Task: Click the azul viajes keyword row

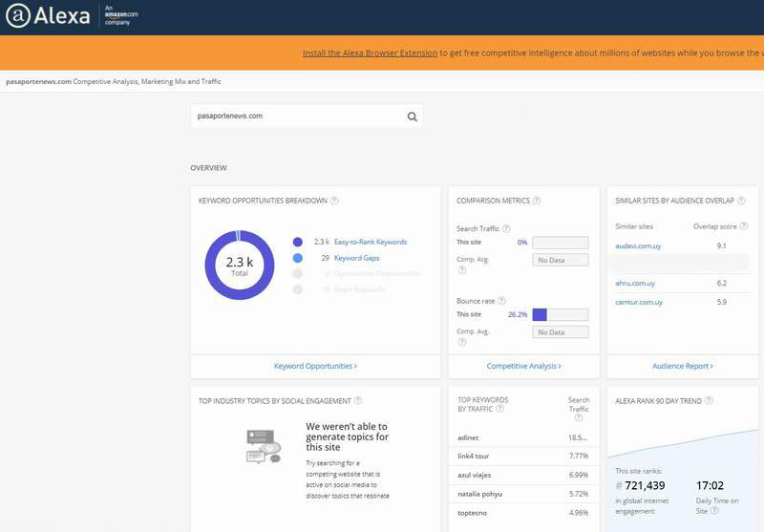Action: [x=523, y=475]
